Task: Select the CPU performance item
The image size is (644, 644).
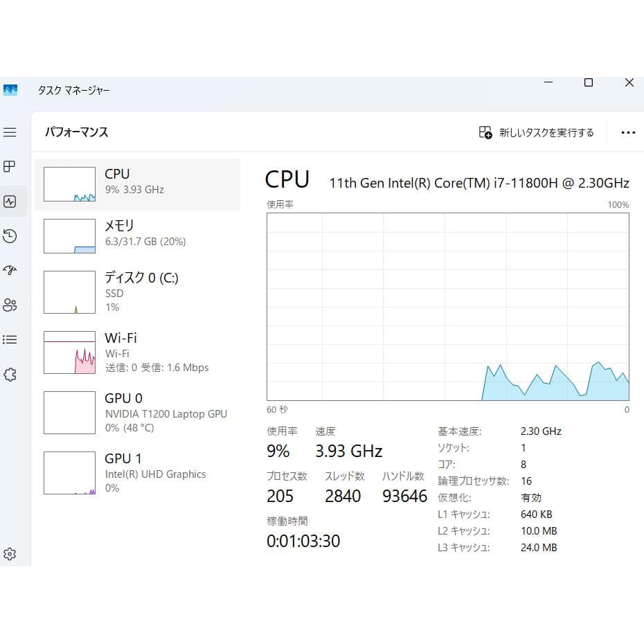Action: 138,184
